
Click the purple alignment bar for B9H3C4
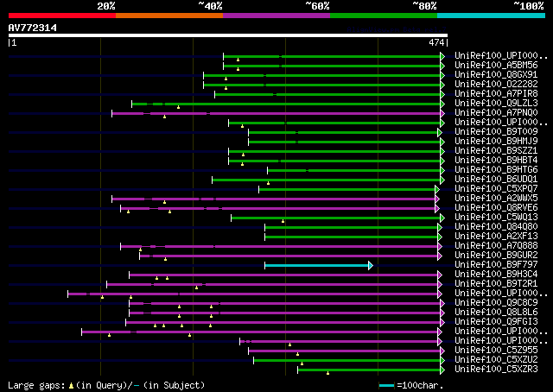tap(283, 275)
